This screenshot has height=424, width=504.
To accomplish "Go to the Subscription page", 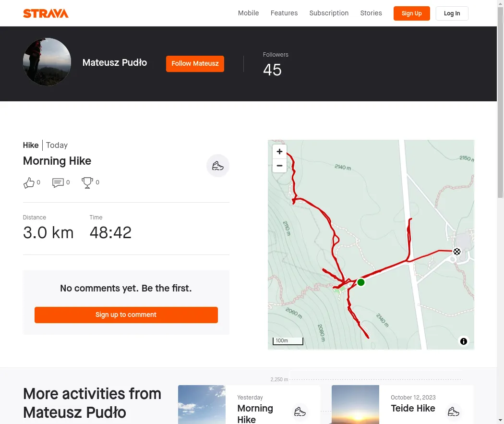I will (329, 13).
